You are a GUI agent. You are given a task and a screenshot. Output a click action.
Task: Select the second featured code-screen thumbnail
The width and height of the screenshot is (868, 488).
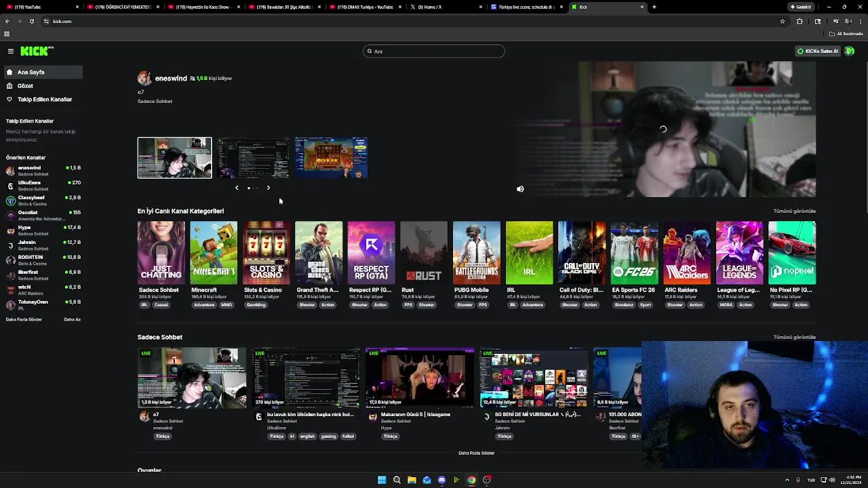[253, 158]
